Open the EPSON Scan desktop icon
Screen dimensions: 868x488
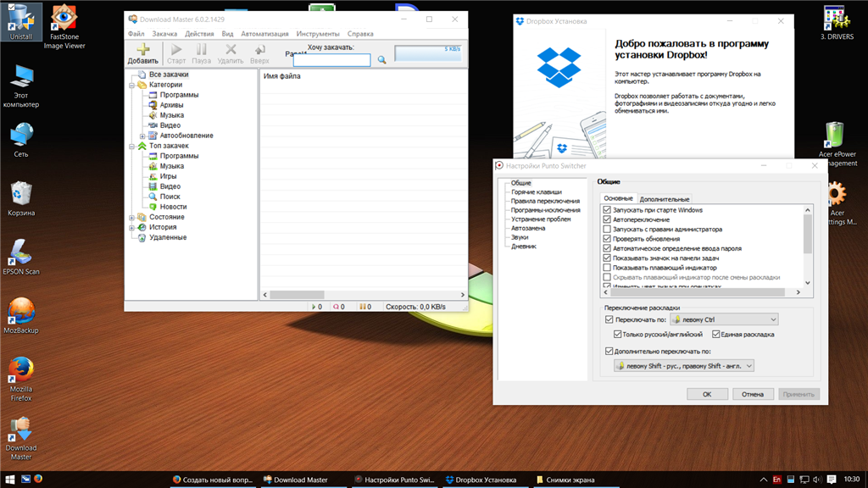click(21, 257)
